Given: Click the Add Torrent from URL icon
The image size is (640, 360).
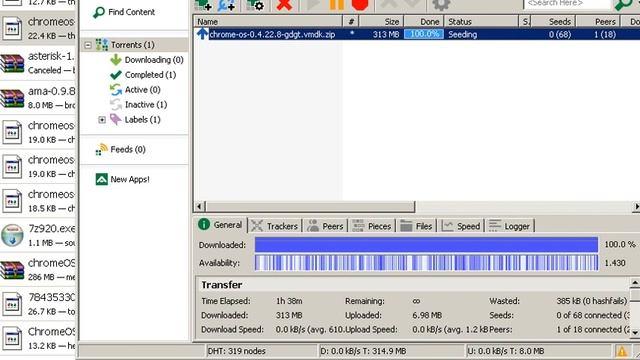Looking at the screenshot, I should (x=227, y=5).
